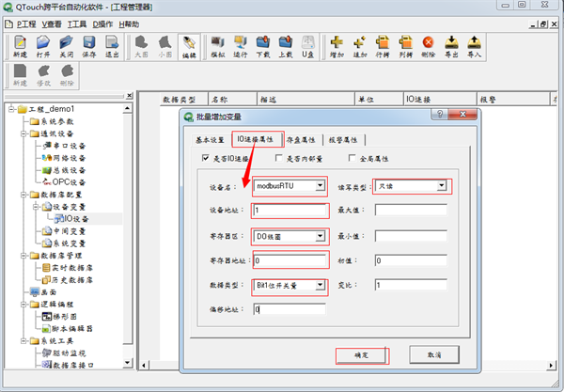Select the 编辑 (Edit) toolbar icon
The image size is (564, 392).
click(x=188, y=46)
